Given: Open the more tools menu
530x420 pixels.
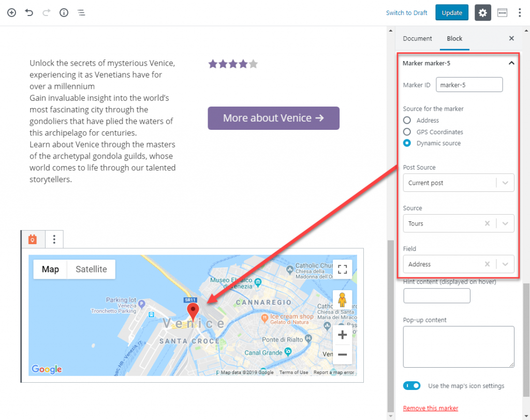Looking at the screenshot, I should (520, 12).
